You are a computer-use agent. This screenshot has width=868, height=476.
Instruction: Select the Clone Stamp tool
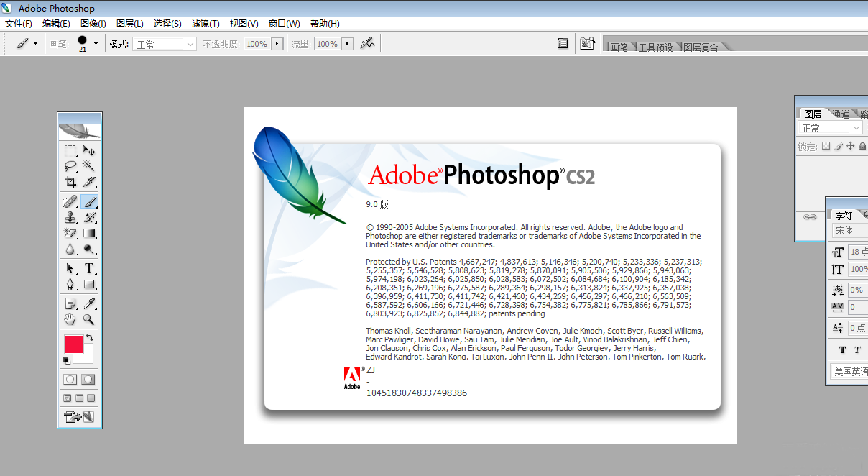coord(70,218)
